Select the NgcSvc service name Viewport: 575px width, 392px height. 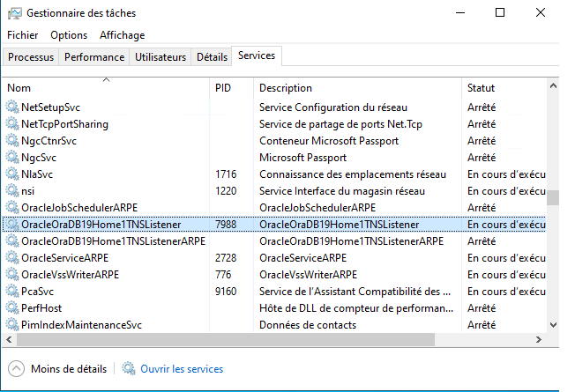[x=39, y=158]
